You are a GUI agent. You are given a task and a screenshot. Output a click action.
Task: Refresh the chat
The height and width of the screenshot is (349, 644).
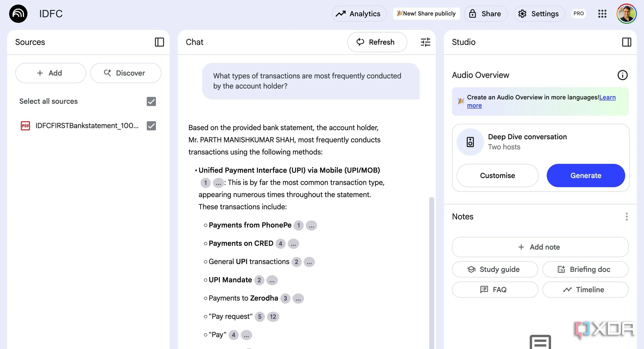[377, 42]
